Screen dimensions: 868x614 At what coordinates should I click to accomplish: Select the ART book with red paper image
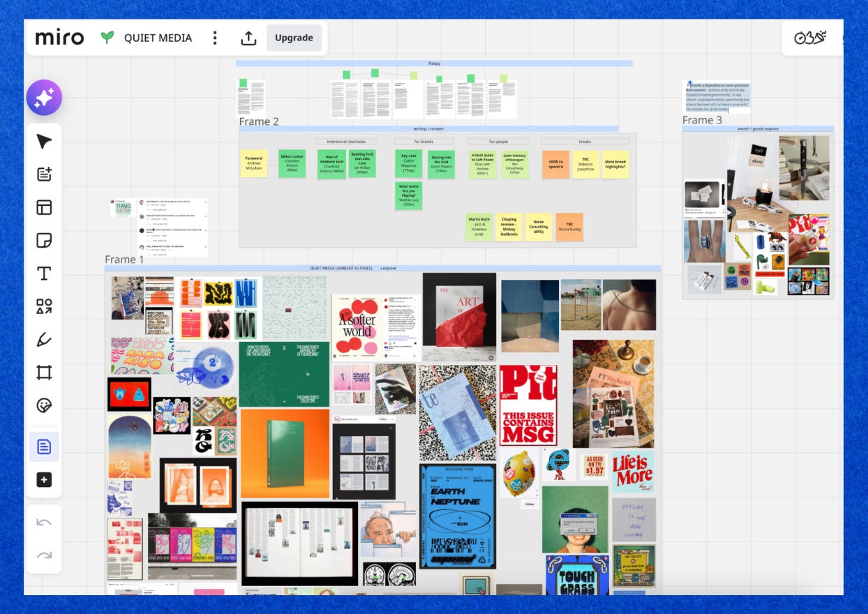[x=458, y=317]
